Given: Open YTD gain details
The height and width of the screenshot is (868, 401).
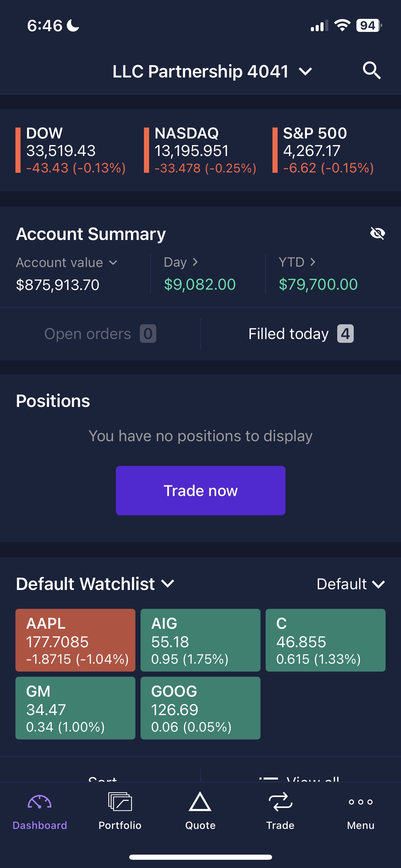Looking at the screenshot, I should pyautogui.click(x=297, y=262).
